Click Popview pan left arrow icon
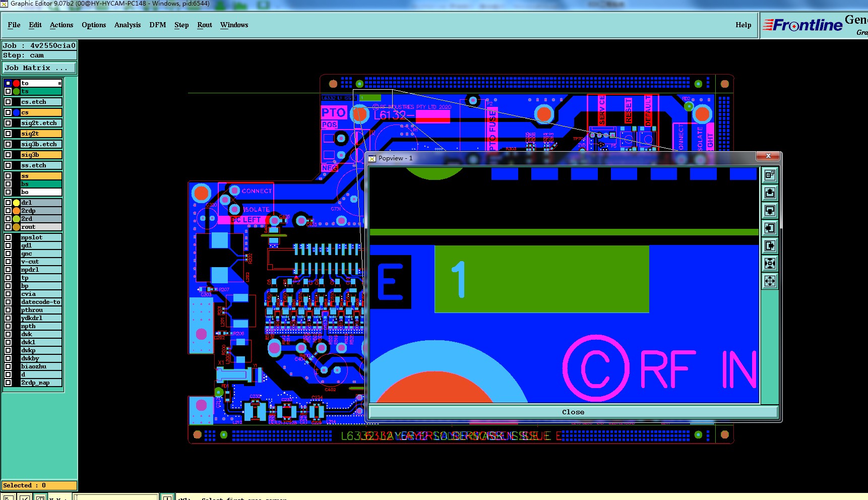Screen dimensions: 868x500 click(x=770, y=228)
